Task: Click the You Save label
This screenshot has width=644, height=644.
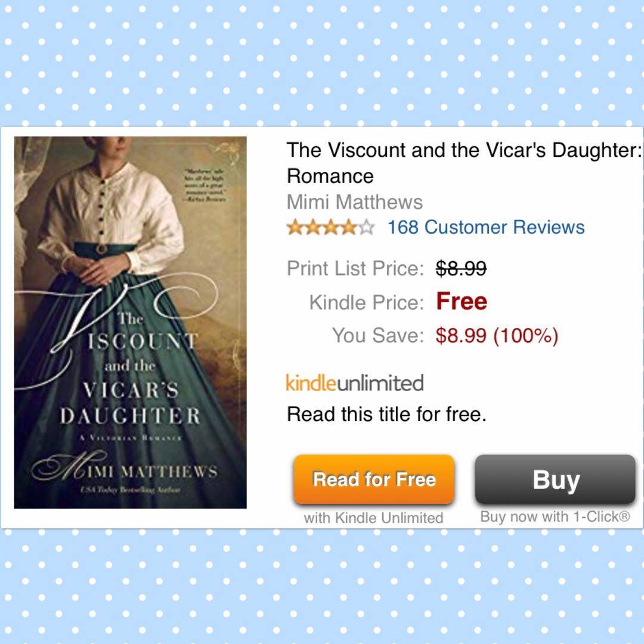Action: pyautogui.click(x=378, y=335)
